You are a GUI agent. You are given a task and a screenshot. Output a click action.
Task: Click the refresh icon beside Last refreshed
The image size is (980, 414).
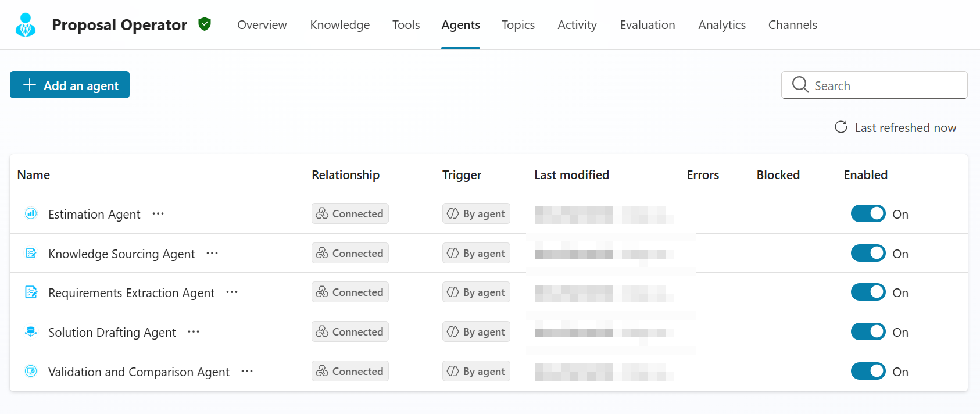pyautogui.click(x=841, y=127)
